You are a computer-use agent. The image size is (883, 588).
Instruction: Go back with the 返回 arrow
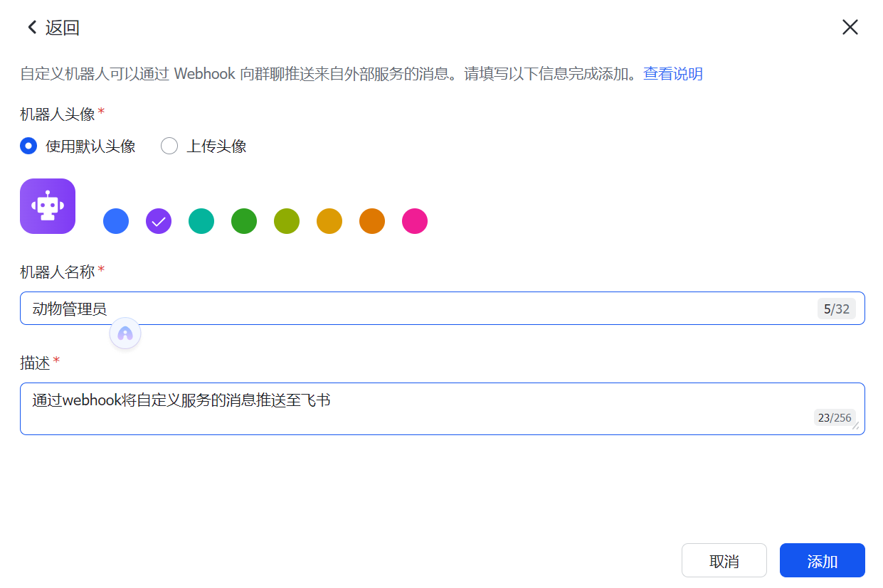[32, 28]
